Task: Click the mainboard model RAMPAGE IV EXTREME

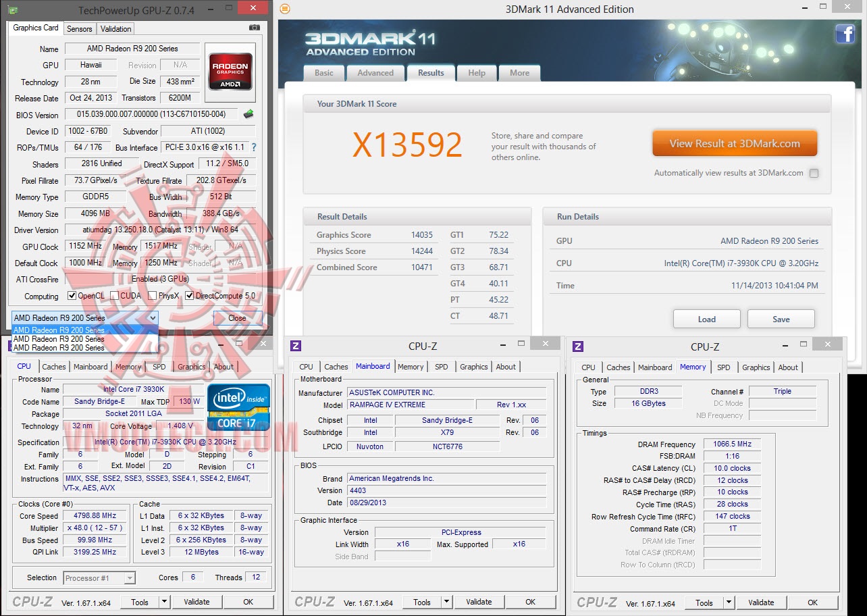Action: pyautogui.click(x=411, y=405)
